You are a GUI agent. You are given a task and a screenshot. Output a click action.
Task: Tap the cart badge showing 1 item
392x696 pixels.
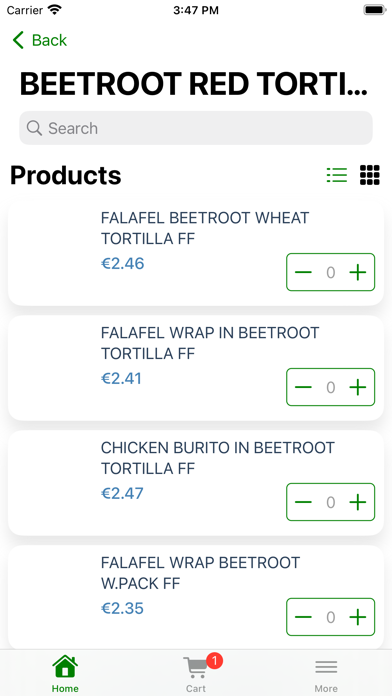coord(214,660)
